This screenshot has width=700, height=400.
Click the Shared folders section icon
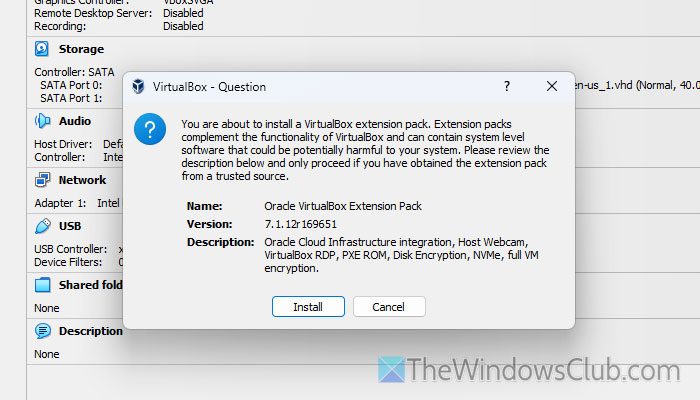[x=42, y=285]
